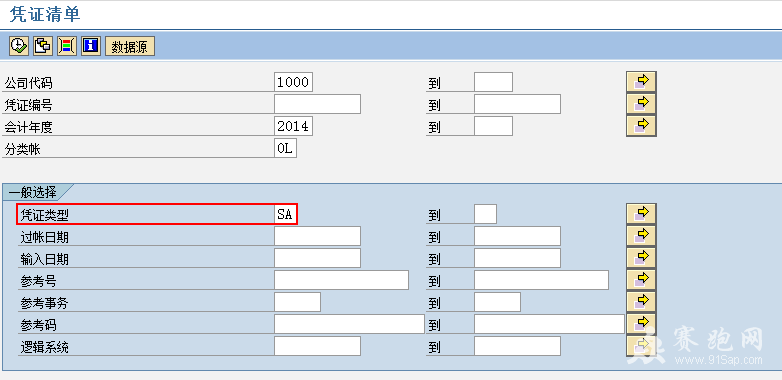Open the dynamic selections icon
782x380 pixels.
(67, 46)
